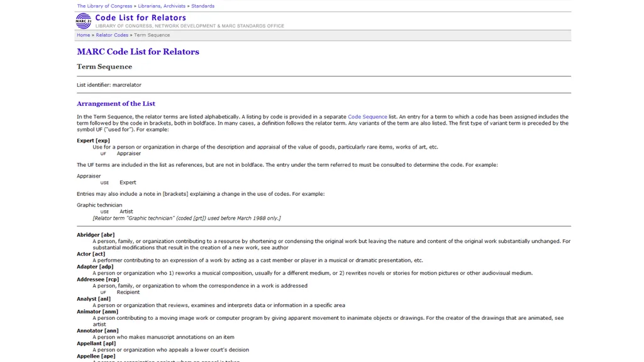Click the Arrangement of the List heading
The image size is (644, 362).
[116, 104]
